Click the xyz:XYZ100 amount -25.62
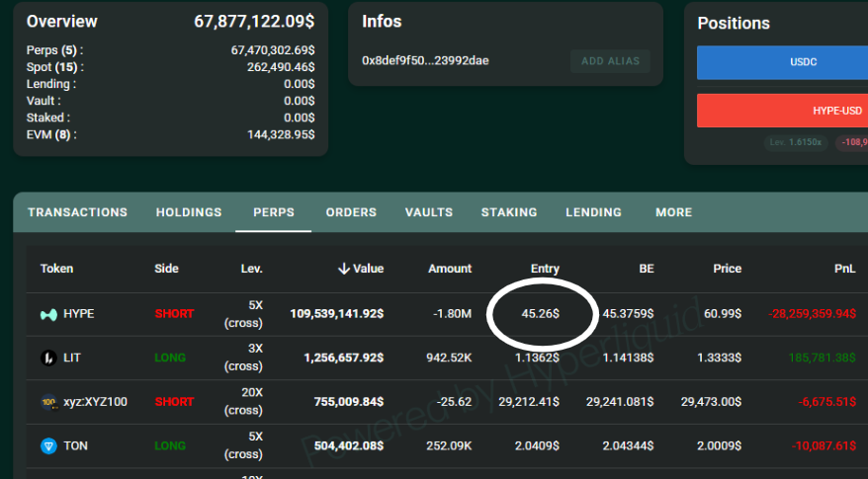The image size is (868, 479). (454, 402)
